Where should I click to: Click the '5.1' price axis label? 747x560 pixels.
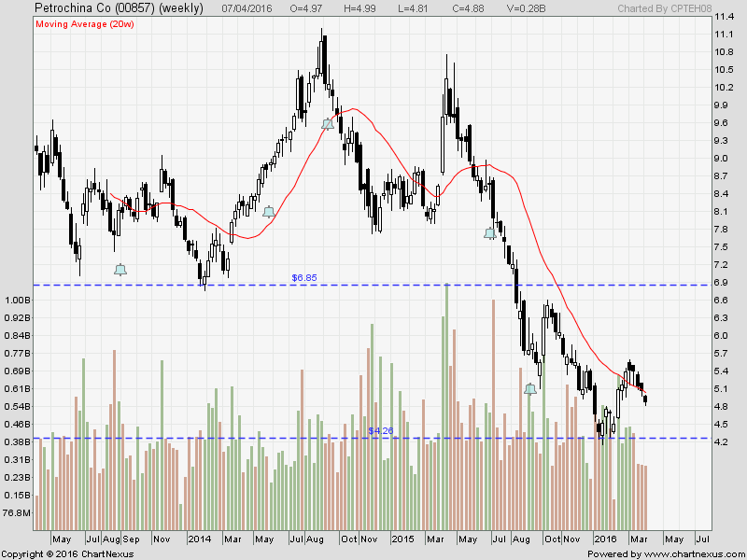click(x=721, y=388)
